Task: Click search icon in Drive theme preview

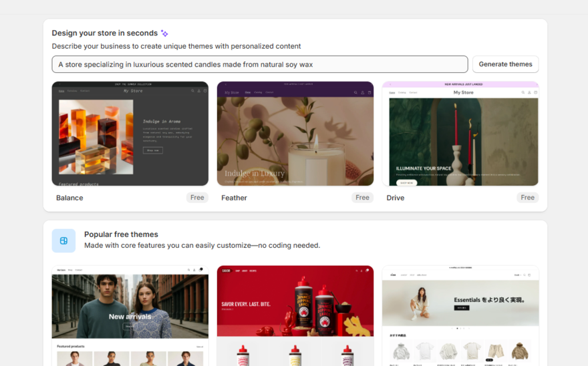Action: [523, 92]
